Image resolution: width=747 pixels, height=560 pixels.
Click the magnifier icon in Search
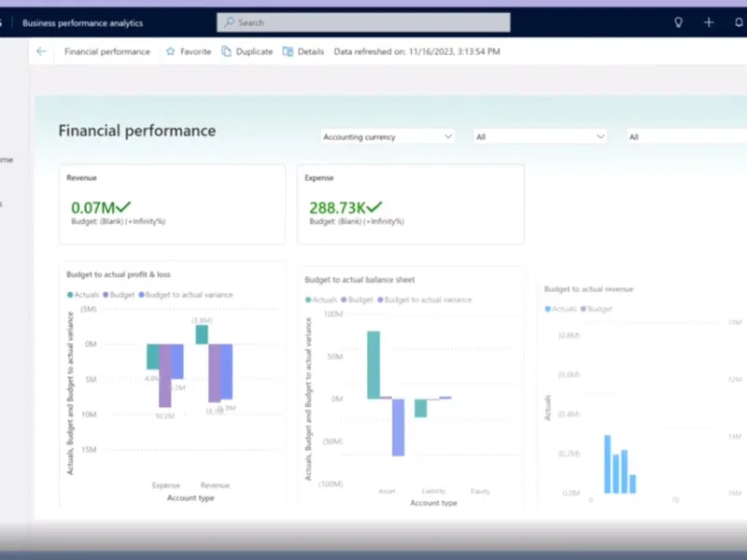(x=229, y=22)
